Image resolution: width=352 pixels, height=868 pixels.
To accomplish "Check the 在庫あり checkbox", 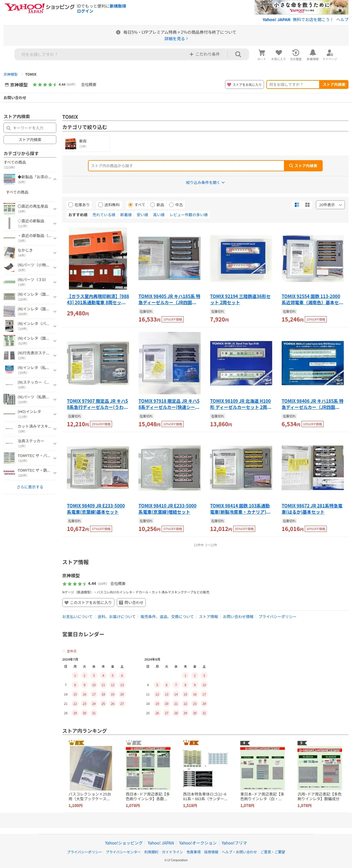I will (71, 205).
